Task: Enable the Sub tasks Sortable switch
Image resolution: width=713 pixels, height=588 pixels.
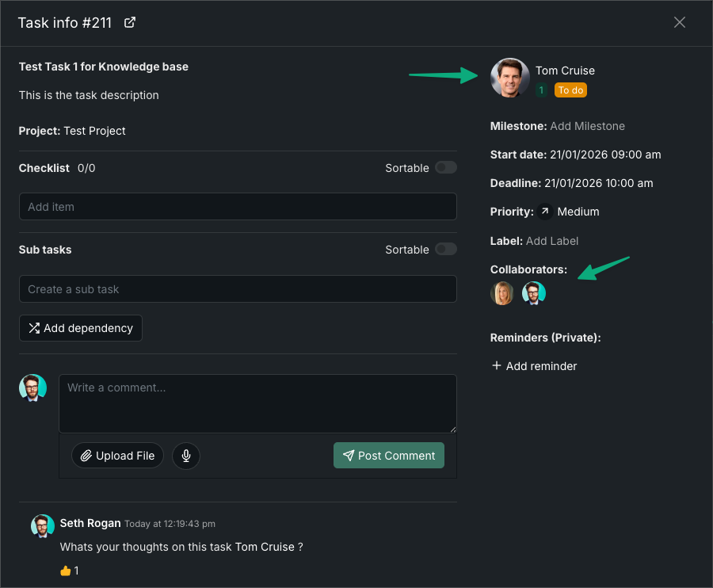Action: click(x=446, y=250)
